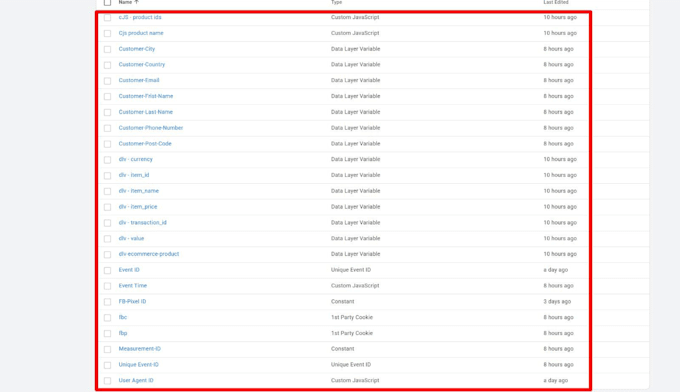Open the Customer-Frist-Name variable
The width and height of the screenshot is (680, 392).
(146, 96)
